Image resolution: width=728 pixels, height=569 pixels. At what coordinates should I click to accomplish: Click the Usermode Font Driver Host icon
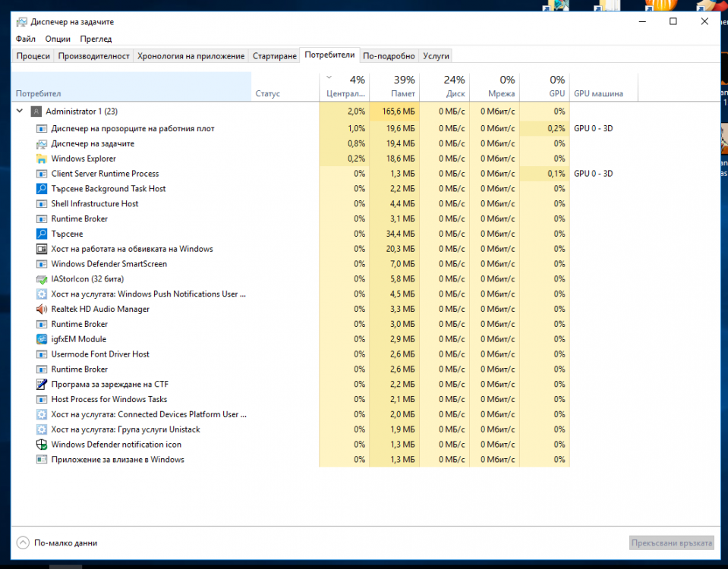click(42, 354)
